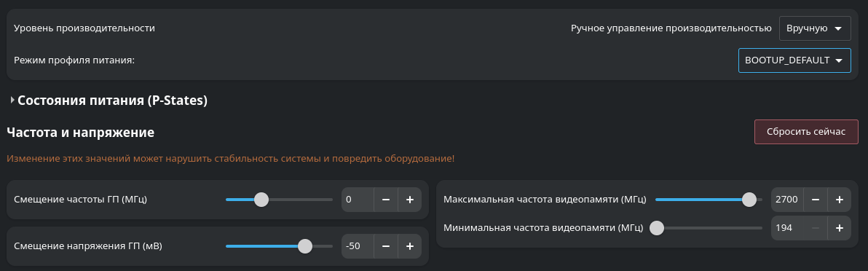The width and height of the screenshot is (868, 271).
Task: Decrease the GPU frequency offset with minus
Action: point(386,200)
